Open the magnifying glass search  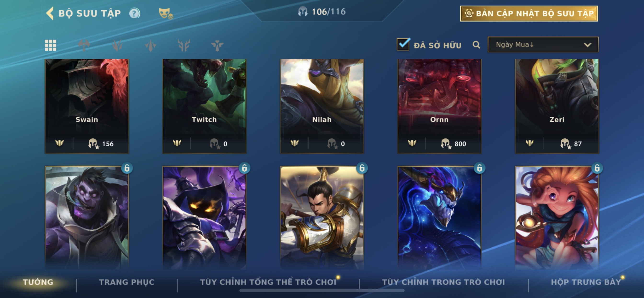pyautogui.click(x=476, y=45)
